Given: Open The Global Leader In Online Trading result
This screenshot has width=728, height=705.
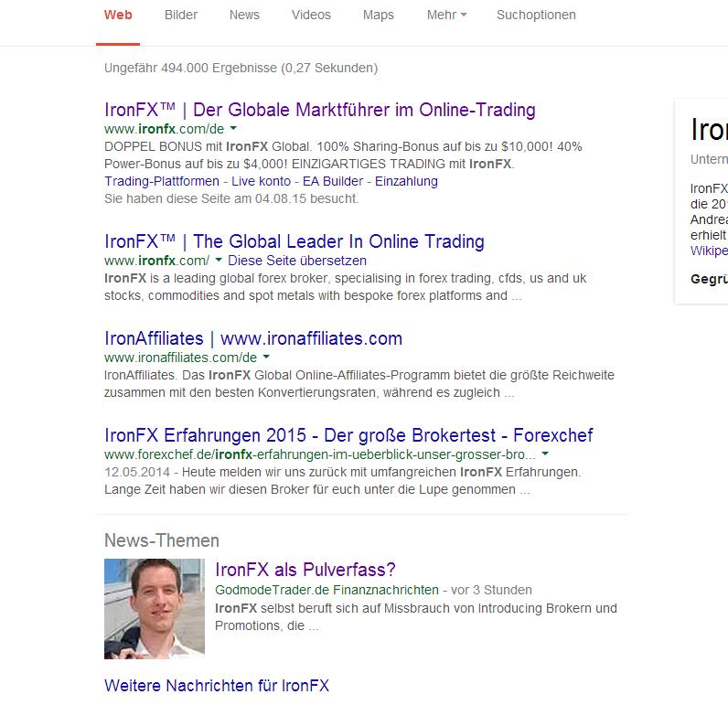Looking at the screenshot, I should click(x=294, y=241).
